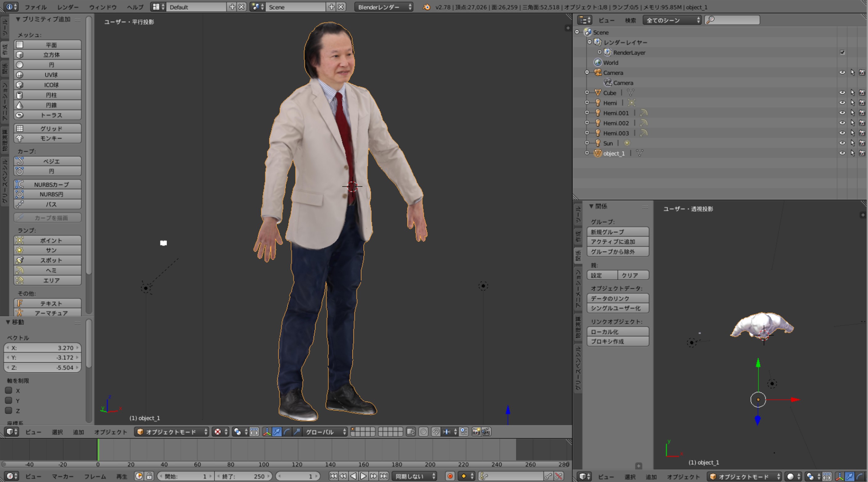Click the Camera object icon in outliner
Screen dimensions: 868x482
[598, 72]
